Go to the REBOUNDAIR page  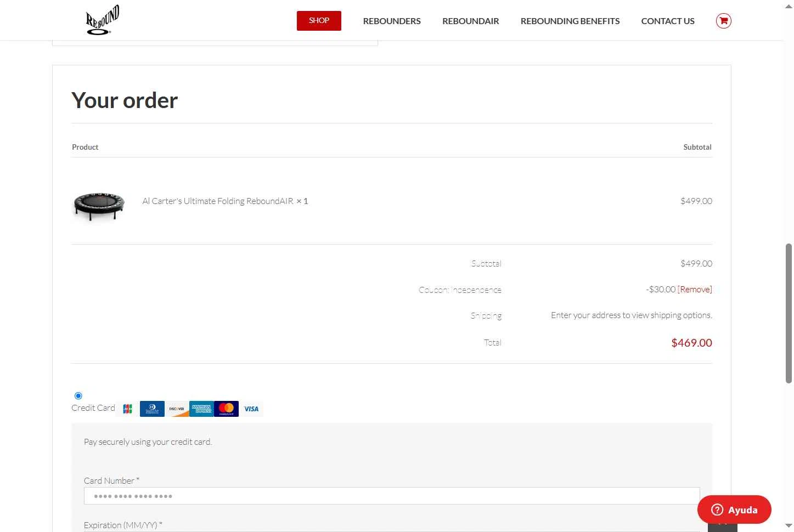471,21
